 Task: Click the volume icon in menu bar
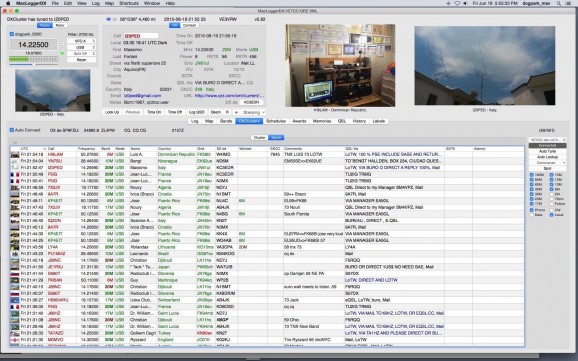pyautogui.click(x=465, y=3)
